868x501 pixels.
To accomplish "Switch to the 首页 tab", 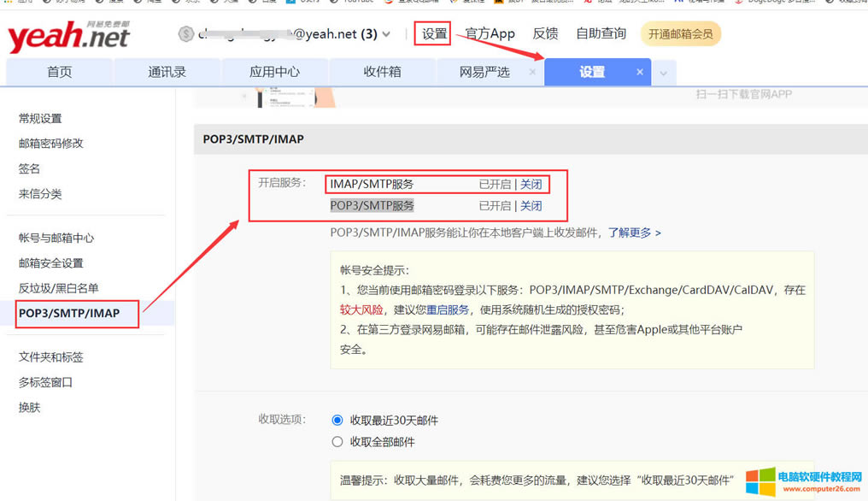I will coord(58,72).
